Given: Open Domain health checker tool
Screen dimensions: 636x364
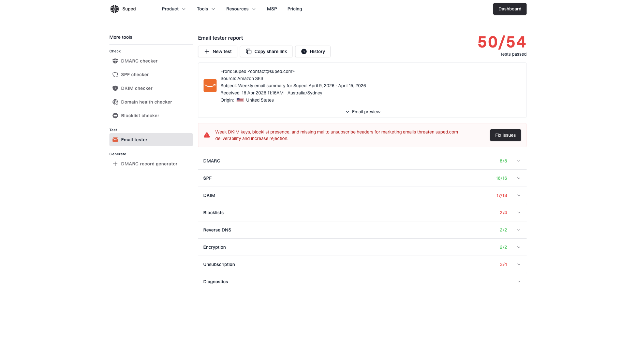Looking at the screenshot, I should 151,102.
